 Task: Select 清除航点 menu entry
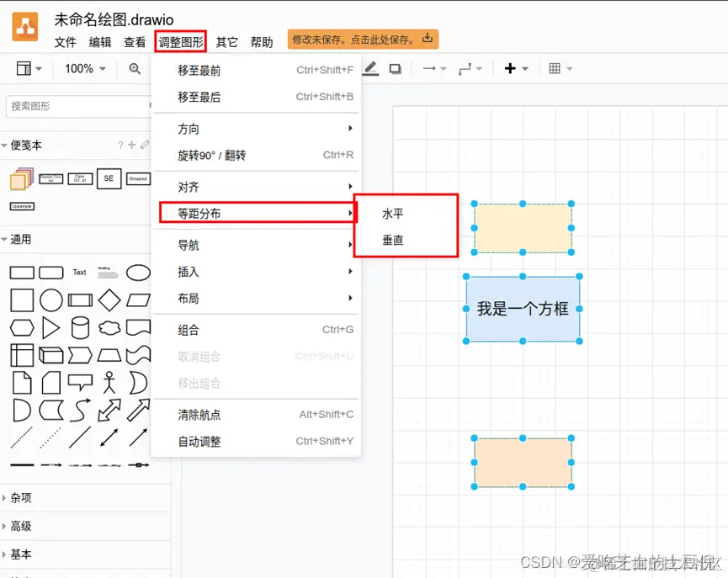256,415
